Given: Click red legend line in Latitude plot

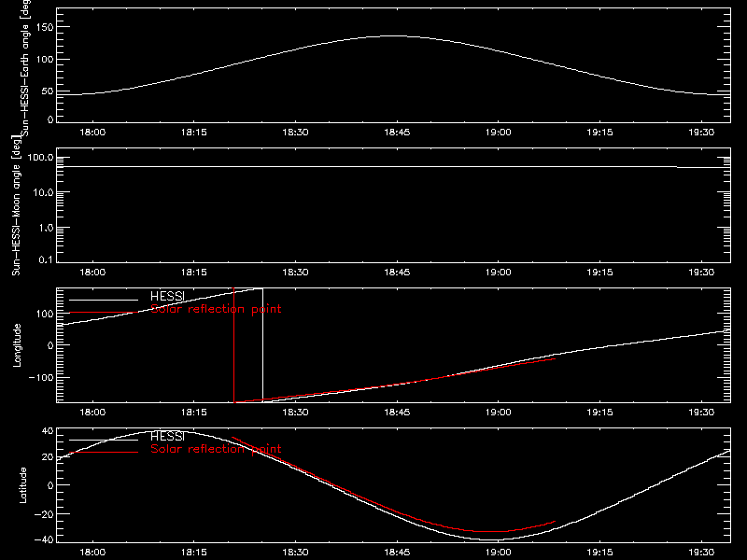Looking at the screenshot, I should [104, 453].
